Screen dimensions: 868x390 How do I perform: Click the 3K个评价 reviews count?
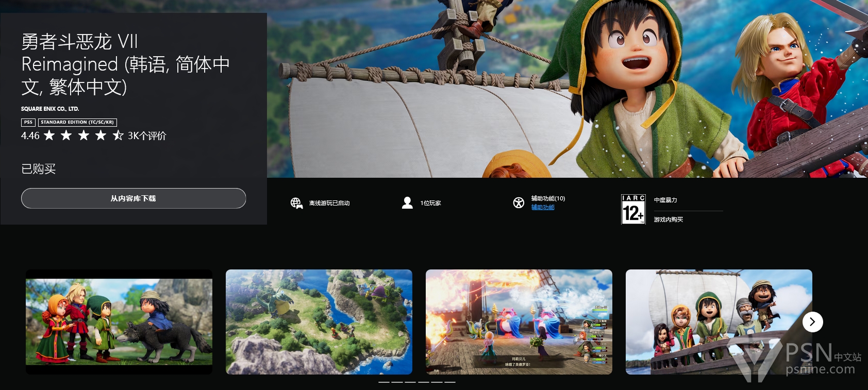147,136
